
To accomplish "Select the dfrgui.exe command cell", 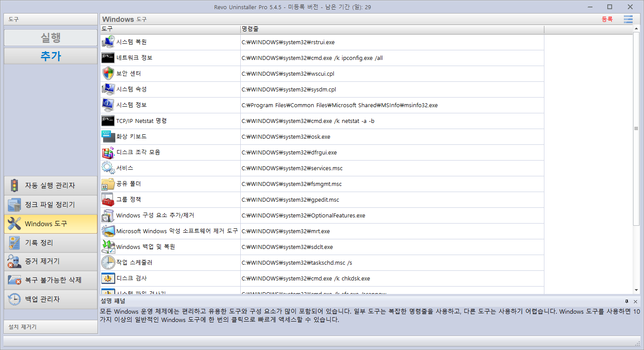I will tap(392, 153).
